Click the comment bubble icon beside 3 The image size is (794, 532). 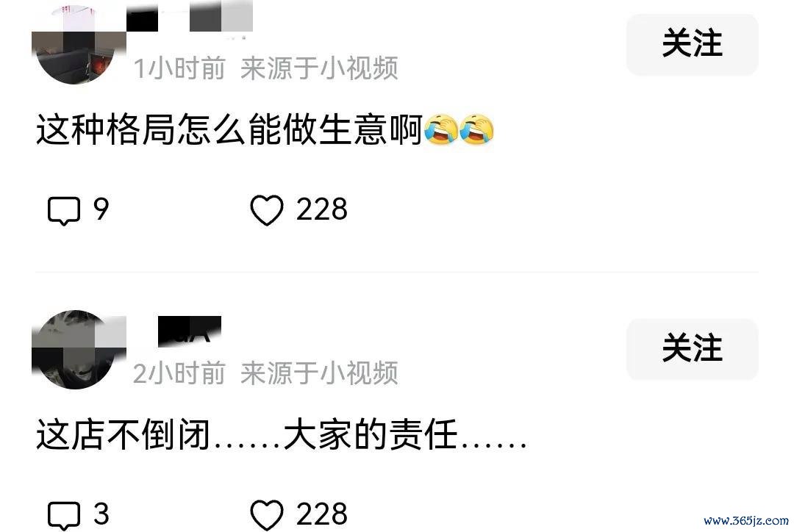click(64, 515)
